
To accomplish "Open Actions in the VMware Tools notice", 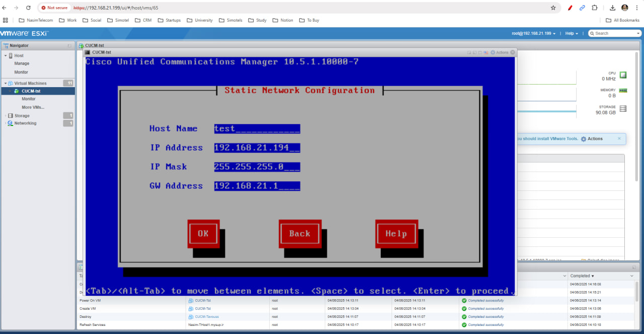I will pyautogui.click(x=592, y=139).
